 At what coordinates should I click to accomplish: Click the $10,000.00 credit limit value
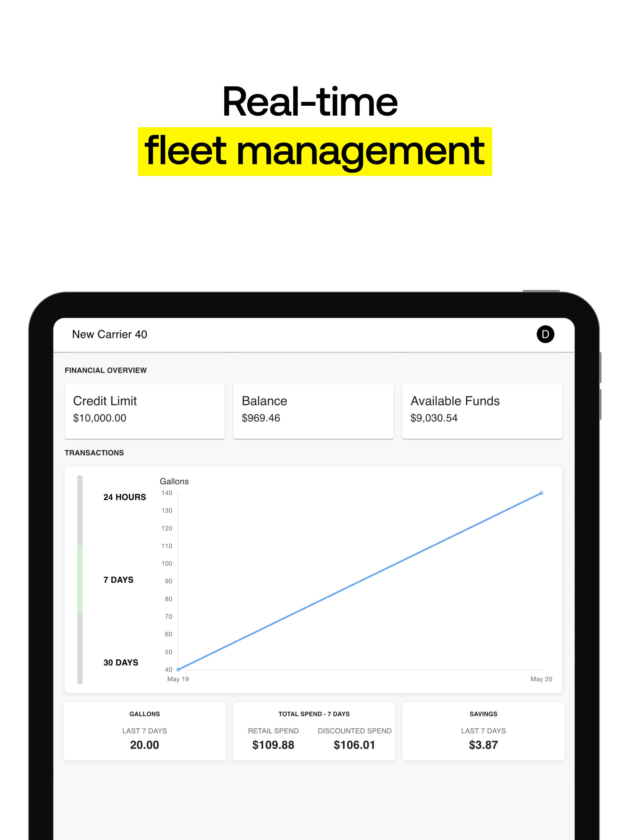[100, 418]
